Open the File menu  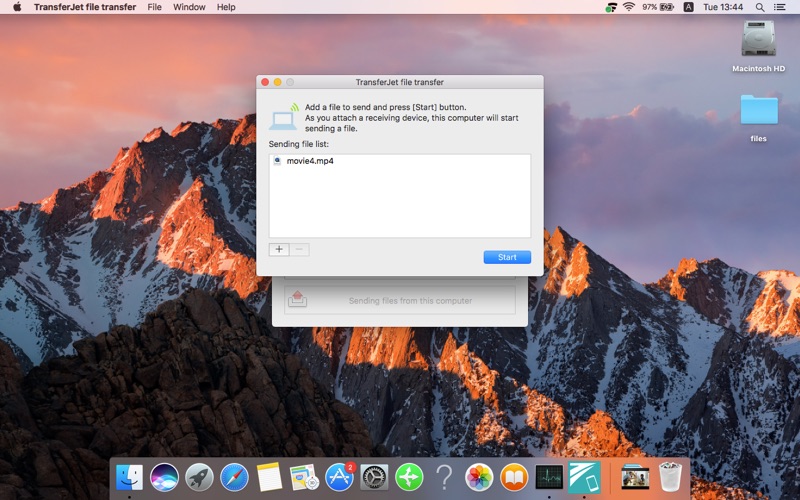click(154, 7)
